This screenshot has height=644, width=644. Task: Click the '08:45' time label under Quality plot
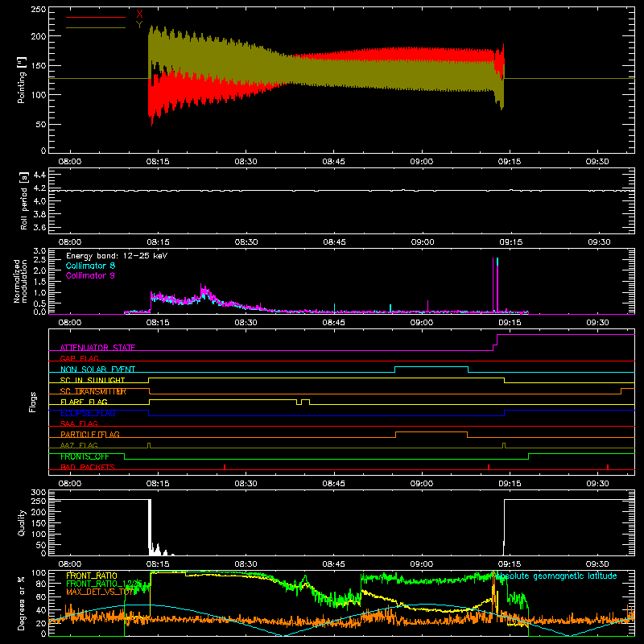tap(334, 564)
